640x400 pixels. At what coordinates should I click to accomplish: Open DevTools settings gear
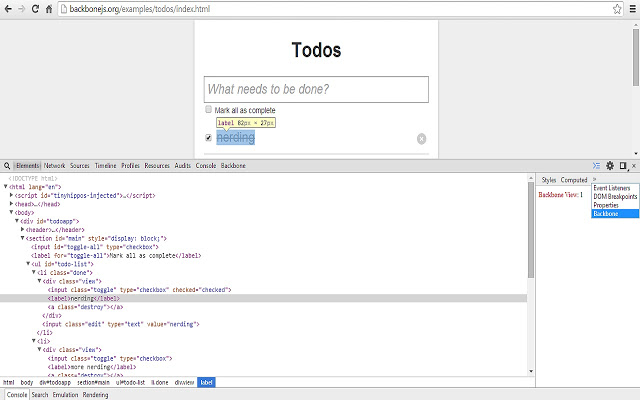click(610, 165)
